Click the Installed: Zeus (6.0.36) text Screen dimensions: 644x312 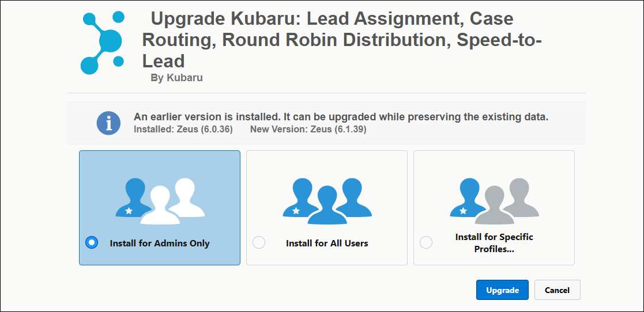[183, 130]
